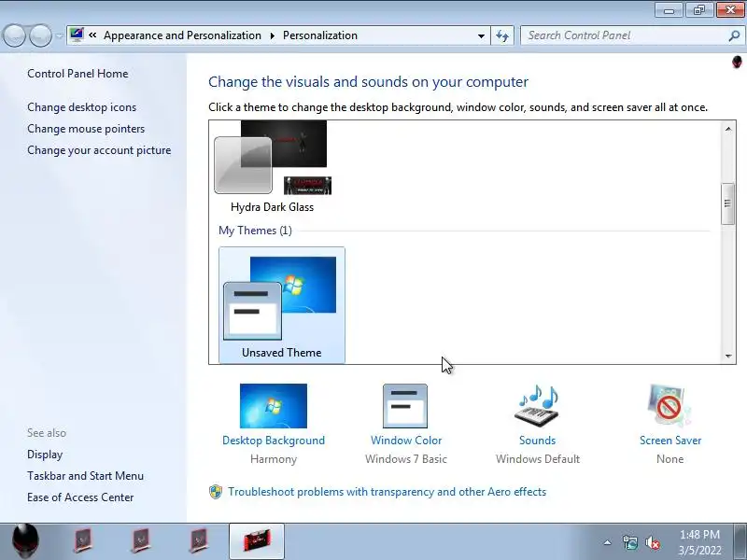Open Troubleshoot problems with transparency link
This screenshot has height=560, width=747.
pyautogui.click(x=387, y=492)
